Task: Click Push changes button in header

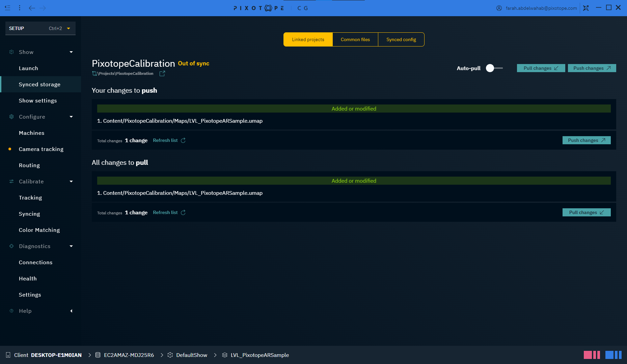Action: point(592,68)
